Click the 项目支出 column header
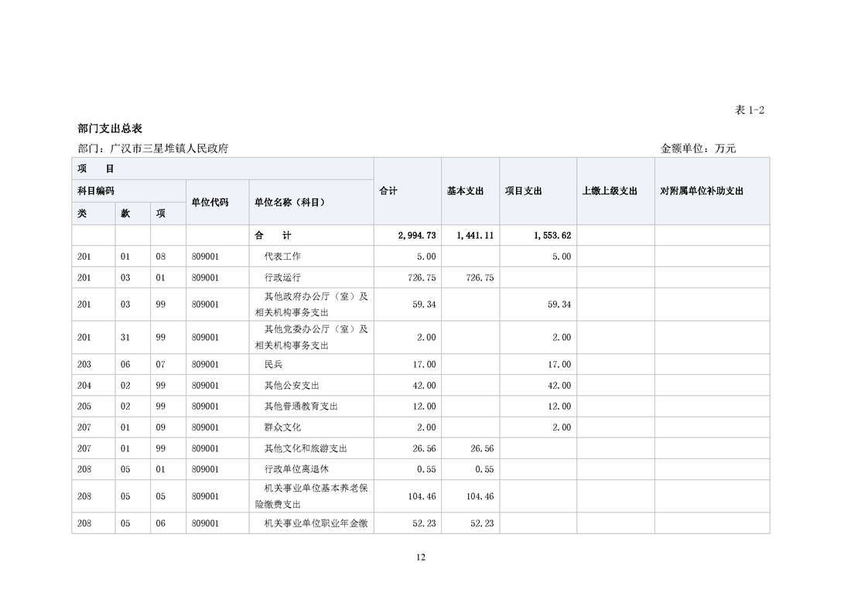 coord(538,191)
